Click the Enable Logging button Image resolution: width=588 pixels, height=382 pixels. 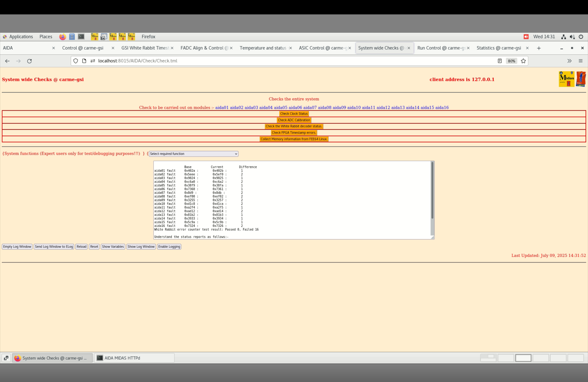[x=169, y=247]
